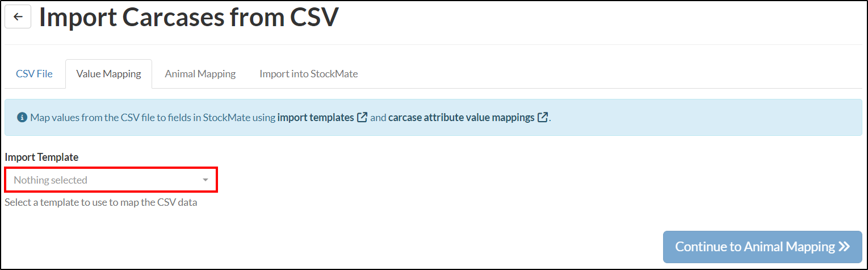Click the 'Nothing selected' placeholder text
The height and width of the screenshot is (270, 868).
[51, 180]
